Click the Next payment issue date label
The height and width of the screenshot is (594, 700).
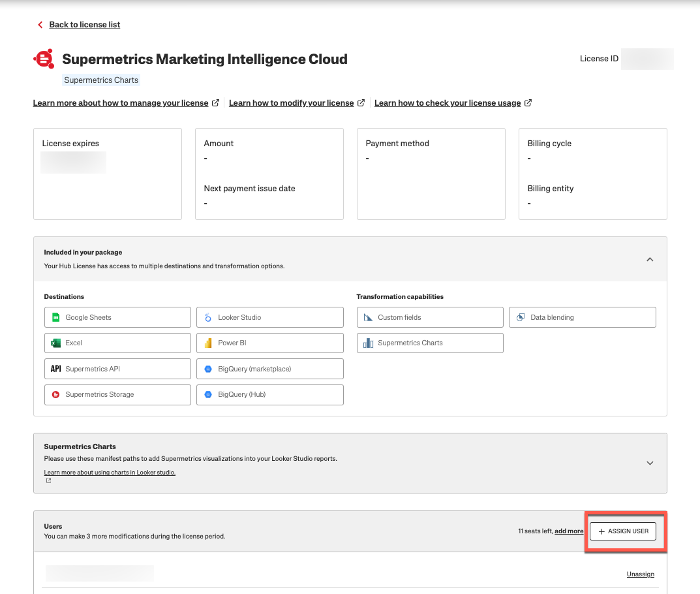click(250, 189)
